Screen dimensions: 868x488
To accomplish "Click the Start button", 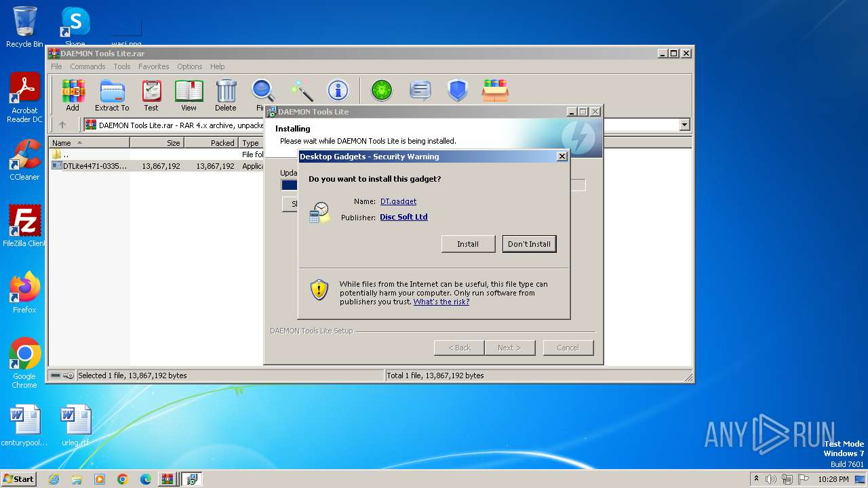I will click(18, 479).
